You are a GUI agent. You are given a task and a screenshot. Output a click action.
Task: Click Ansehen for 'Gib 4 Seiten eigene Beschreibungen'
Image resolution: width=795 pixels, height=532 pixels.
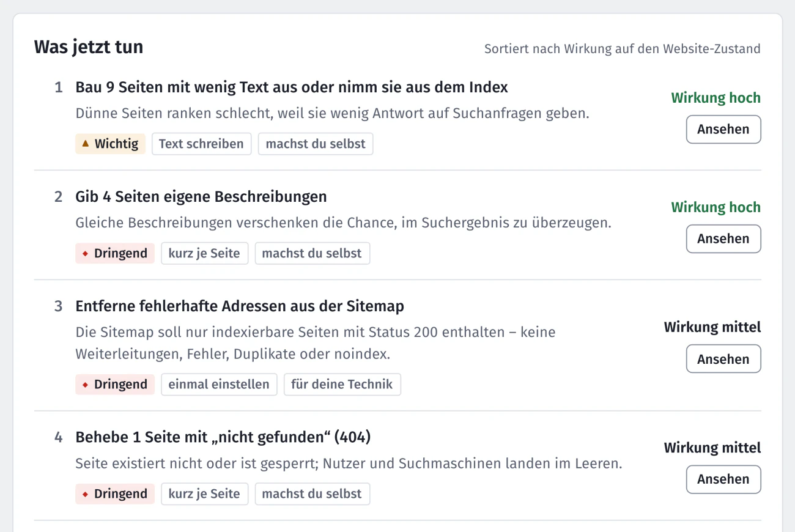click(x=723, y=239)
